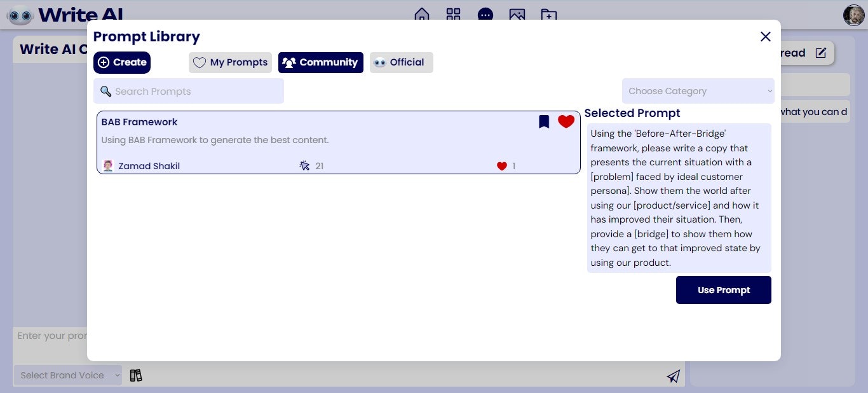Click the add-folder icon in the navbar
The height and width of the screenshot is (393, 868).
(548, 15)
